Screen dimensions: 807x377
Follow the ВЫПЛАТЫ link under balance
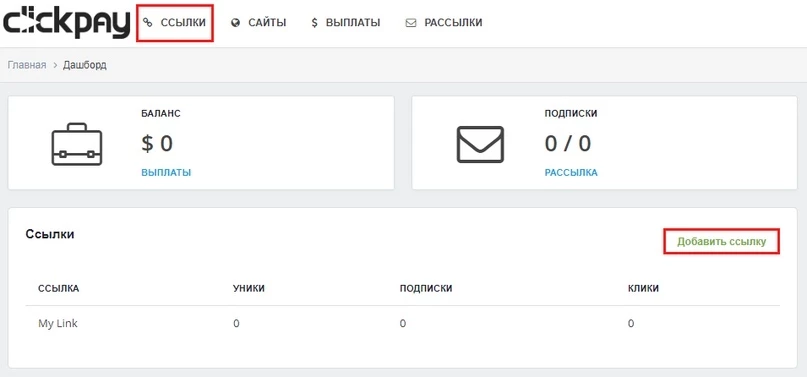(166, 173)
